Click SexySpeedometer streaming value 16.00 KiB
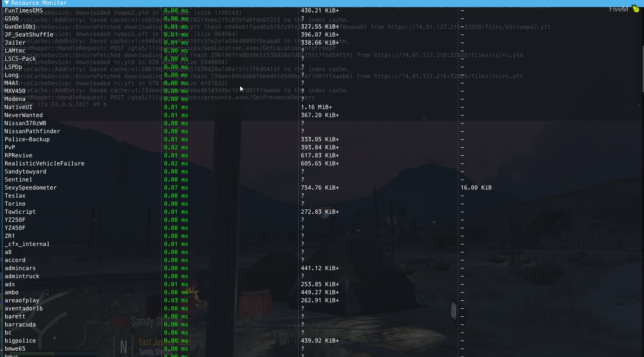Viewport: 644px width, 357px height. 476,188
